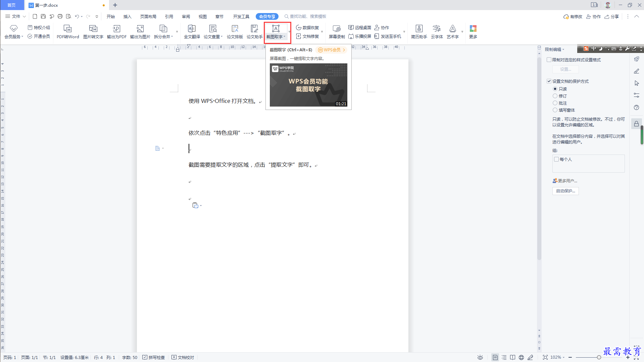
Task: Click the save icon in quick access toolbar
Action: pos(43,16)
